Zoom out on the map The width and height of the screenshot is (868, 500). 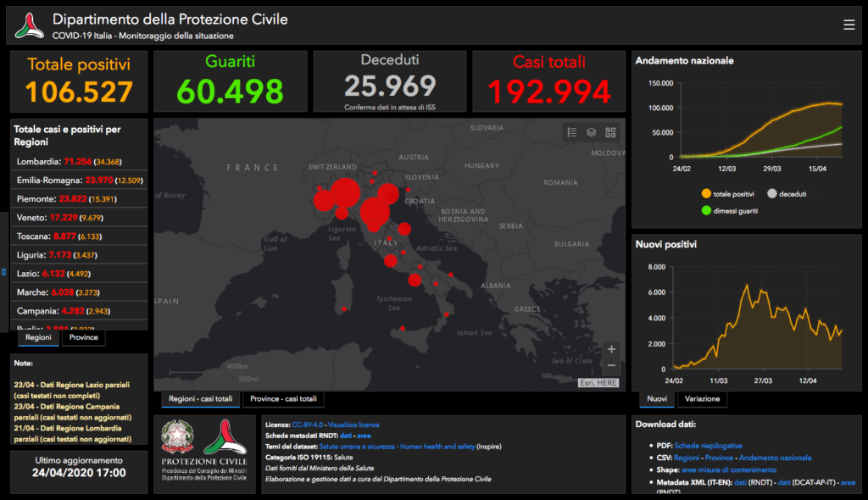click(611, 365)
